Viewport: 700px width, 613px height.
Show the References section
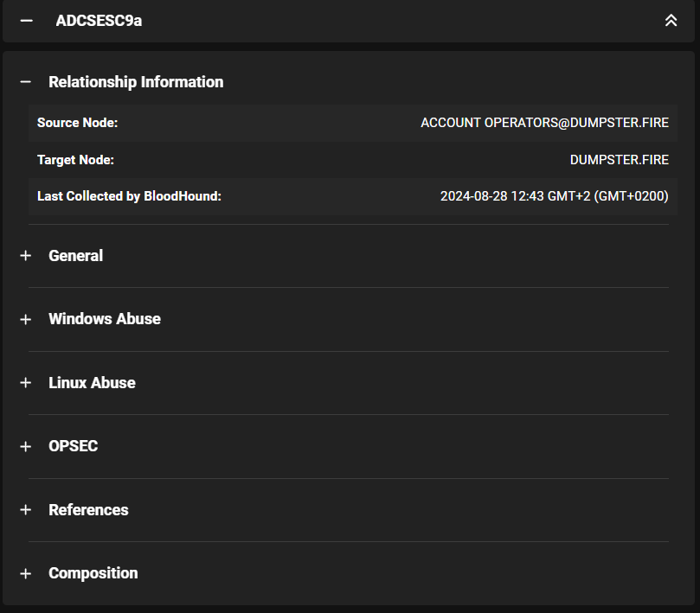pos(88,510)
